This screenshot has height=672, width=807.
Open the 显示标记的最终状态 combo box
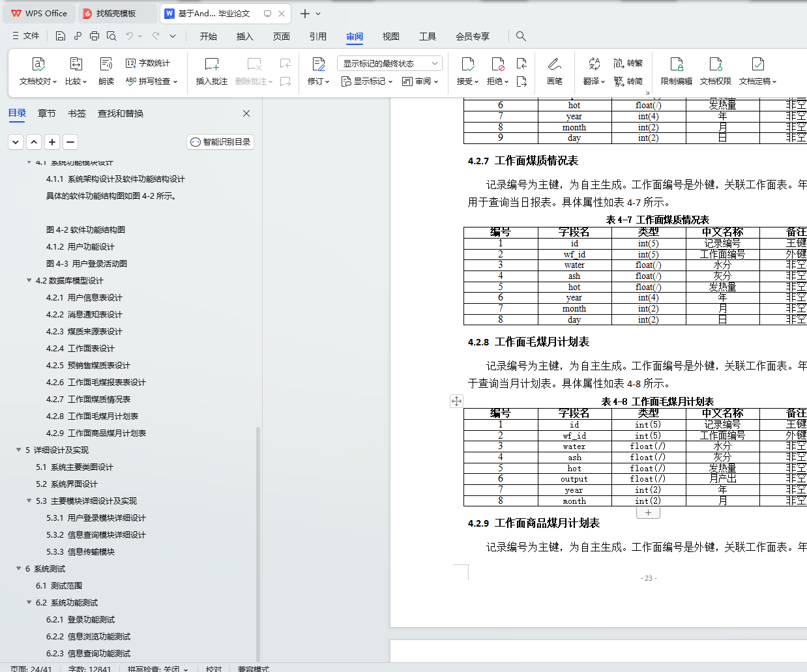tap(390, 63)
